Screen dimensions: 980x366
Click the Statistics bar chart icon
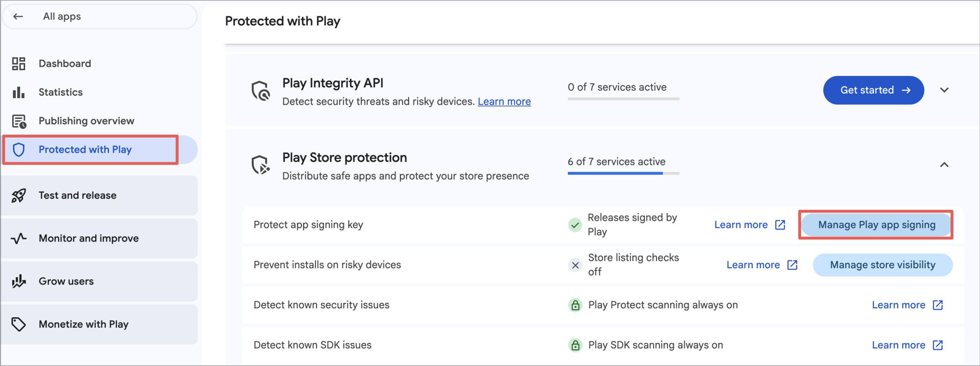pyautogui.click(x=18, y=92)
